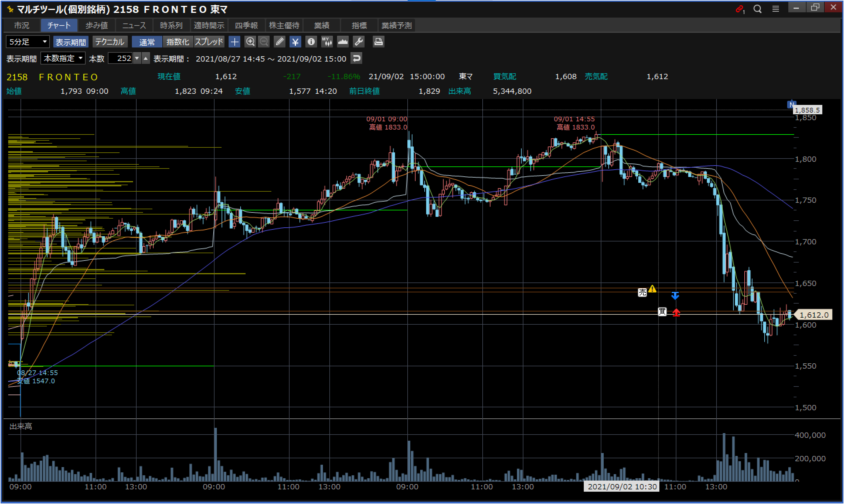Switch to the ニュース tab

tap(134, 25)
